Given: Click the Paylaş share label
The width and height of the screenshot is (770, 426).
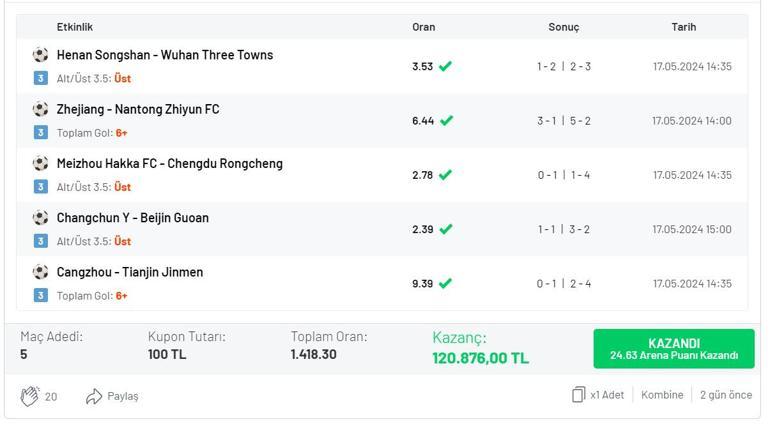Looking at the screenshot, I should (x=123, y=396).
